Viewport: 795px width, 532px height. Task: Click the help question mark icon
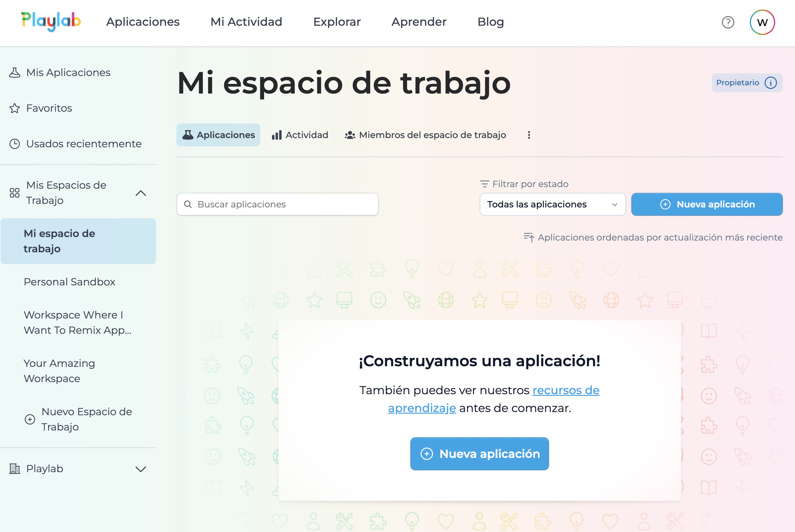pyautogui.click(x=728, y=22)
